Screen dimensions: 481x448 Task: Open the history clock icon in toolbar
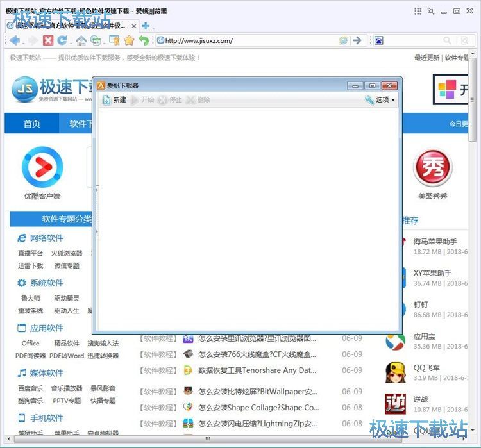(96, 40)
